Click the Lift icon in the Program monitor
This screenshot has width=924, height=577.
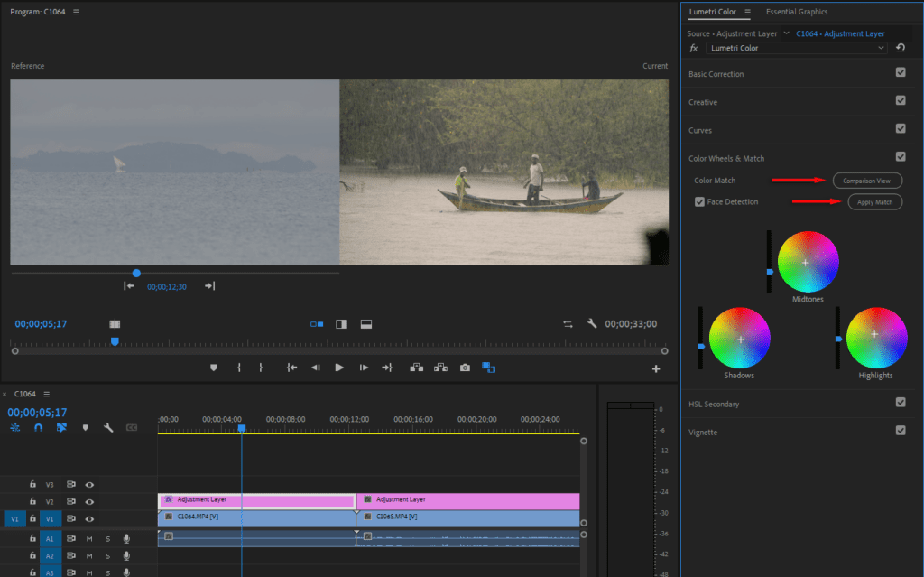(x=416, y=368)
